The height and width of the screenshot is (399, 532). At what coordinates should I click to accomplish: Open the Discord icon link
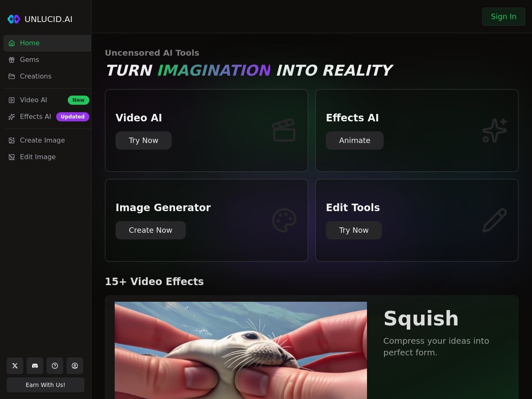pos(35,366)
